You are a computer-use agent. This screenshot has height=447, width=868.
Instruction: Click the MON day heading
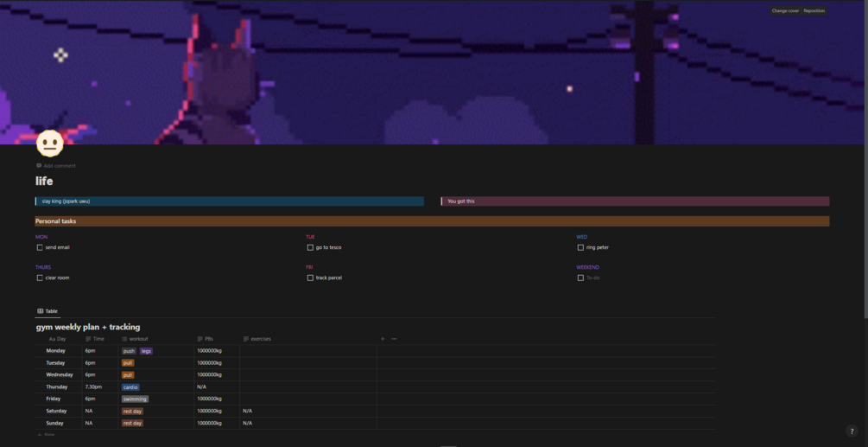point(41,237)
